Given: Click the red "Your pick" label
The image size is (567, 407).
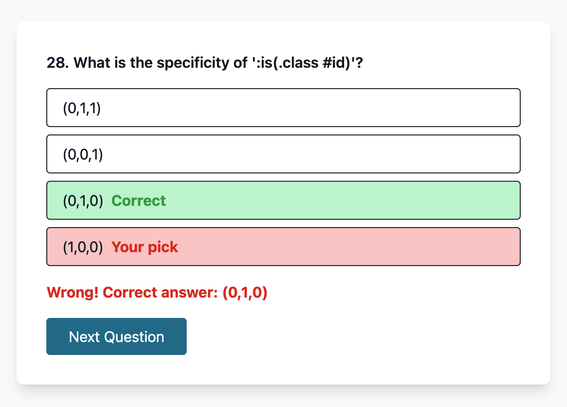Looking at the screenshot, I should pos(145,247).
